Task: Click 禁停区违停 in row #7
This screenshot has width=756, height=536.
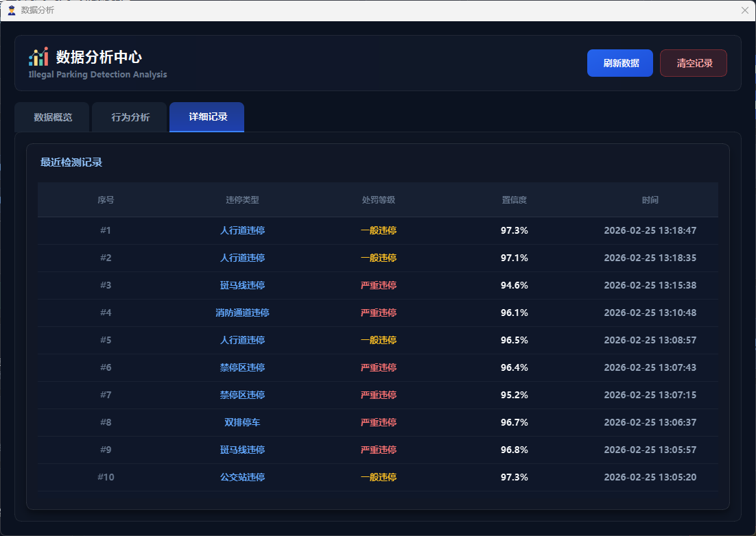Action: (243, 395)
